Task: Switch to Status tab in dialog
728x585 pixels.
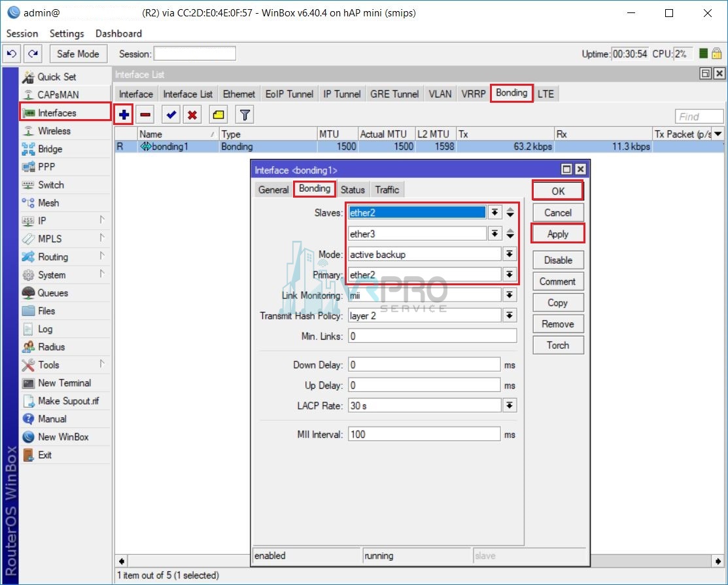Action: pyautogui.click(x=353, y=190)
